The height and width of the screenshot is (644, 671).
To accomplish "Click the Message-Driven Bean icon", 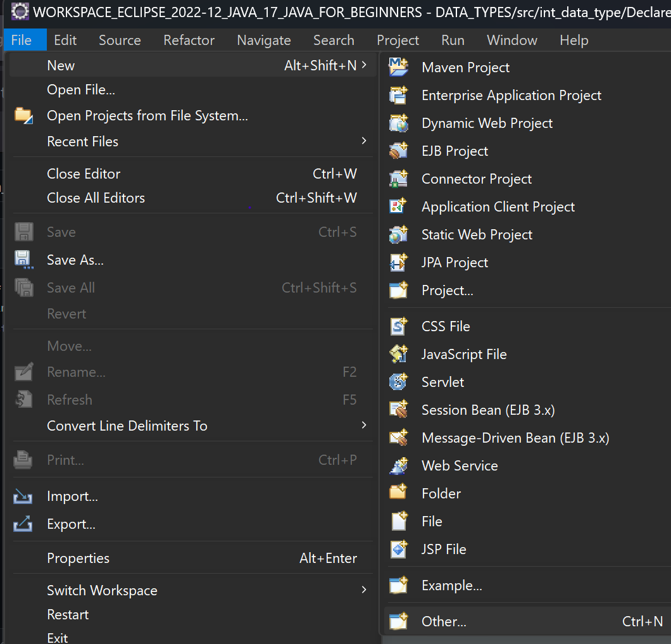I will [x=398, y=438].
